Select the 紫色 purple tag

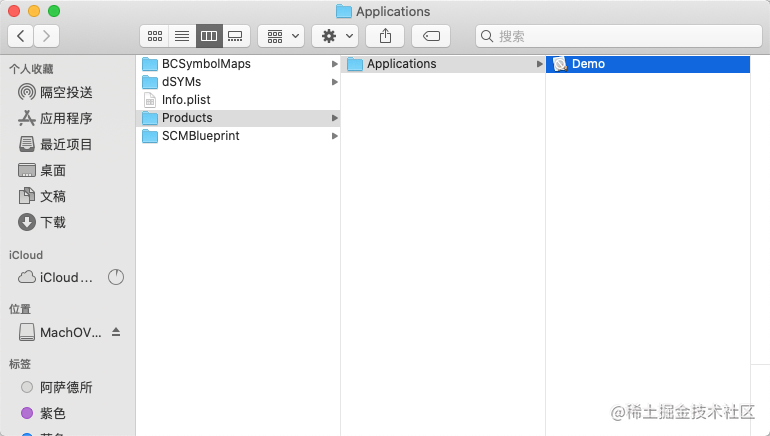tap(43, 413)
